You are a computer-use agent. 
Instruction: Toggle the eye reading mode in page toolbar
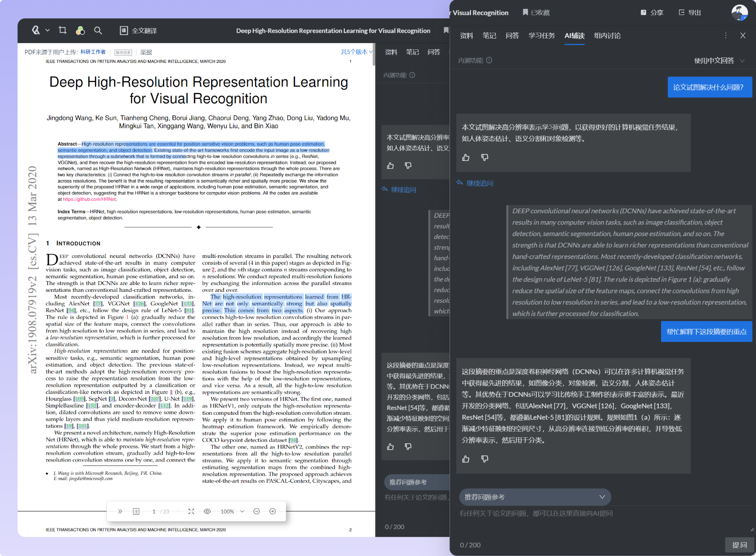coord(207,511)
